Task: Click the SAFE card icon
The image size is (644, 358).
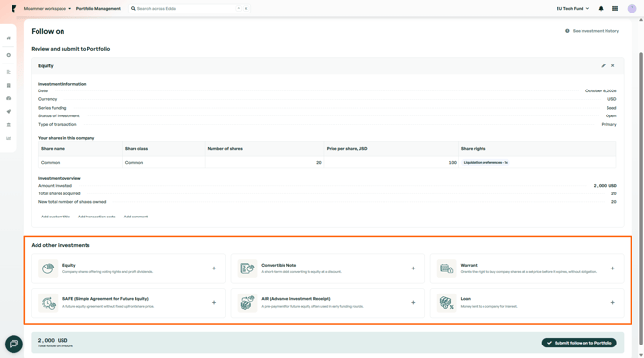Action: tap(48, 303)
